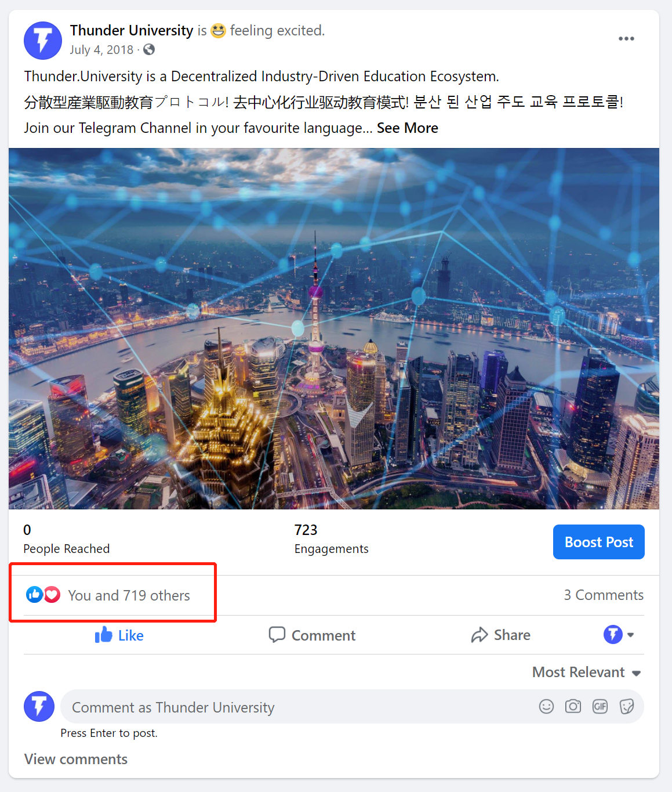Open the 3 Comments link
The height and width of the screenshot is (792, 672).
click(x=604, y=595)
